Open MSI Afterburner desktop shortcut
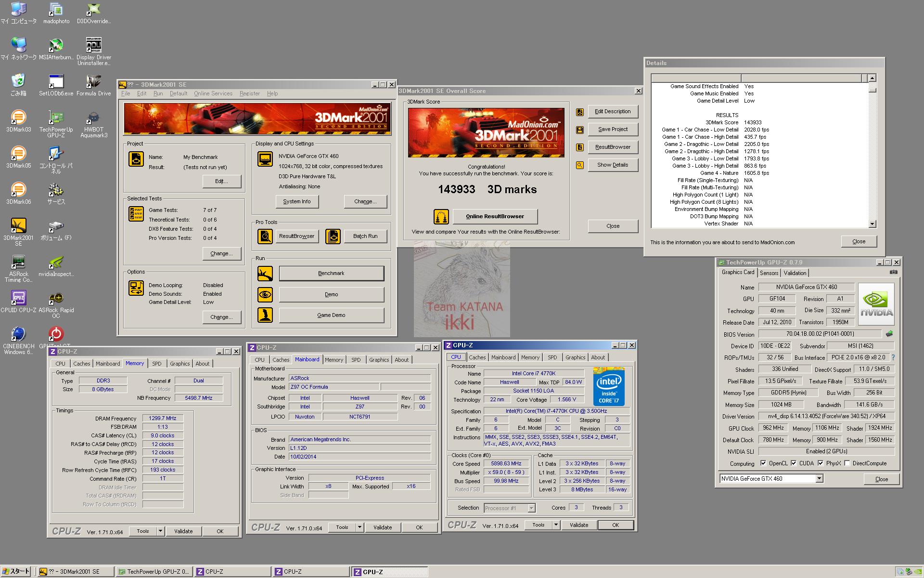This screenshot has width=924, height=578. [x=56, y=49]
